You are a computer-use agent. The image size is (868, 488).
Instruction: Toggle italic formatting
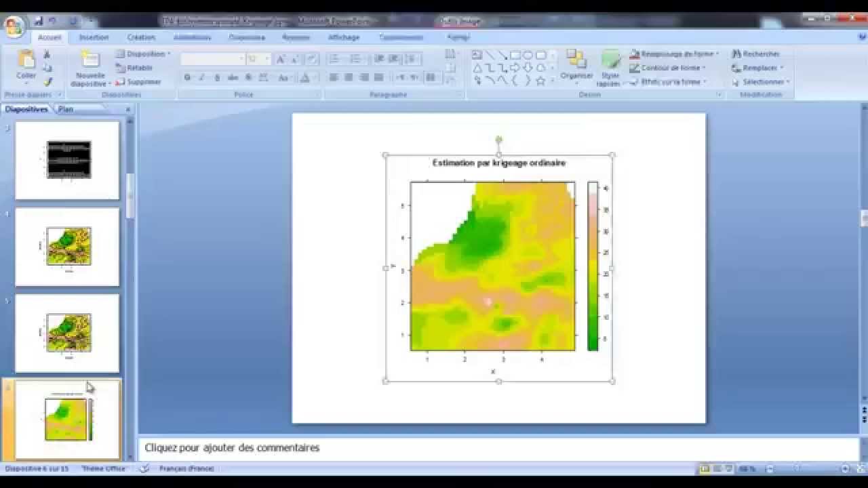pos(202,77)
